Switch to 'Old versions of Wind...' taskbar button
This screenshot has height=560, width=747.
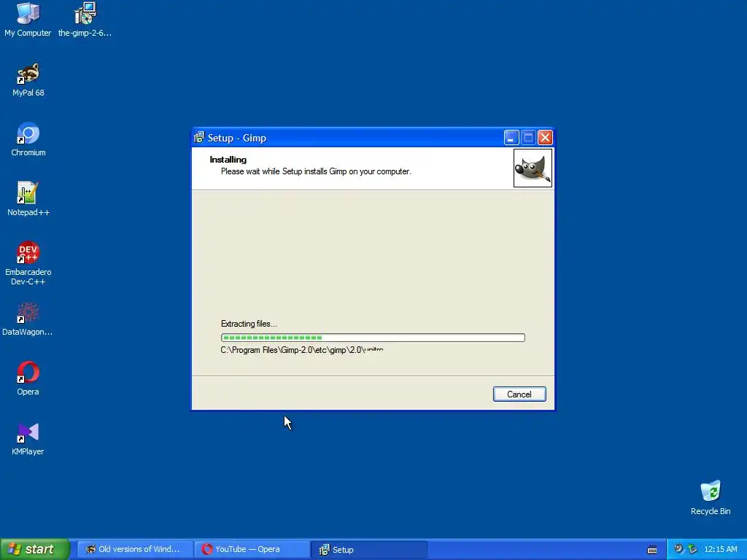coord(135,549)
